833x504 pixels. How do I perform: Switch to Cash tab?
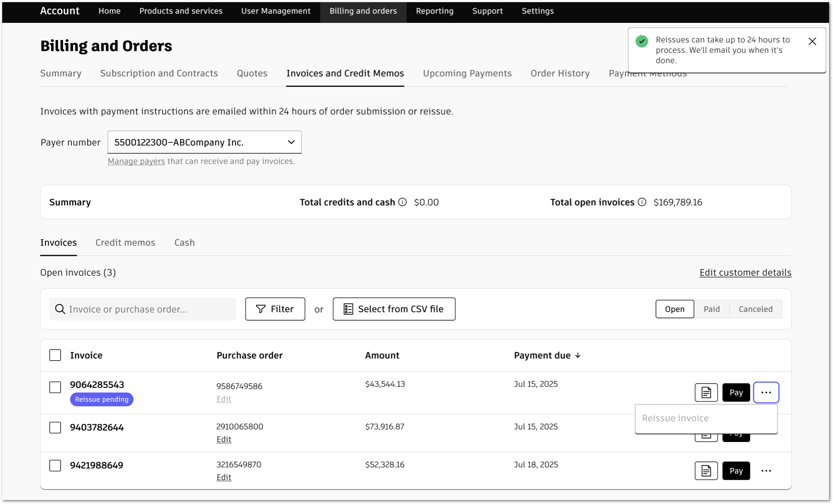[x=184, y=242]
